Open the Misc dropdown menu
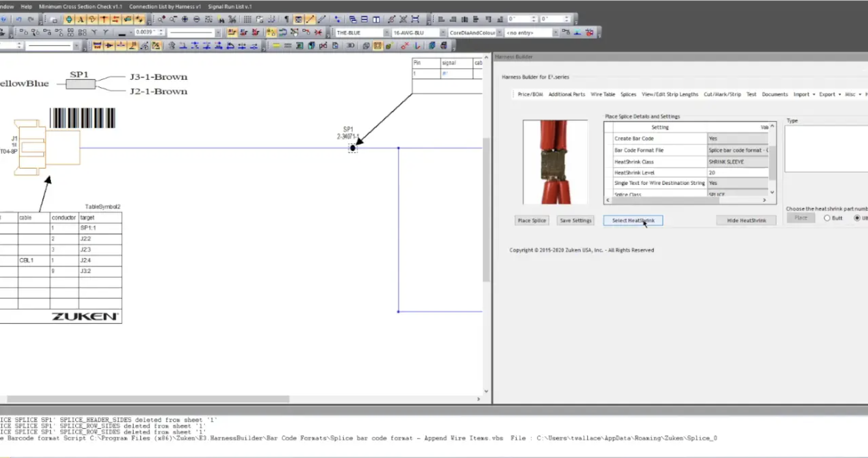Image resolution: width=868 pixels, height=458 pixels. (853, 94)
